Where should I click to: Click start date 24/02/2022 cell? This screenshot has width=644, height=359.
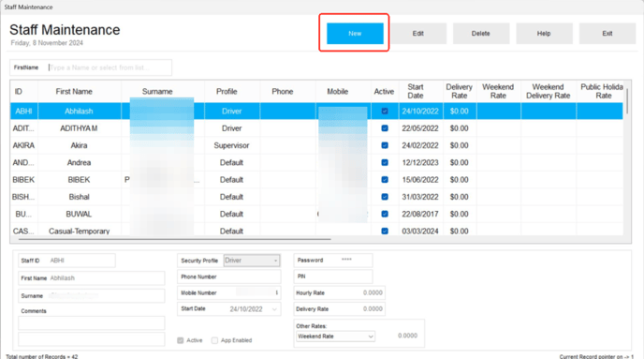(420, 145)
